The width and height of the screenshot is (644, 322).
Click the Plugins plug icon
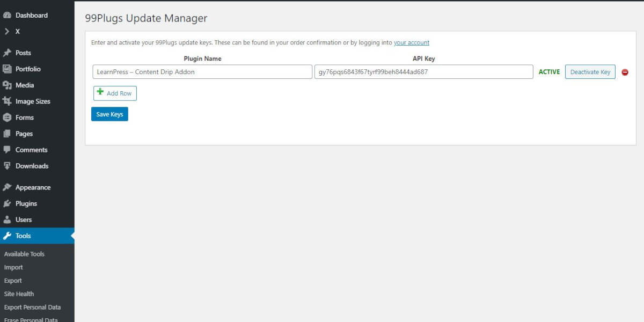(x=7, y=203)
